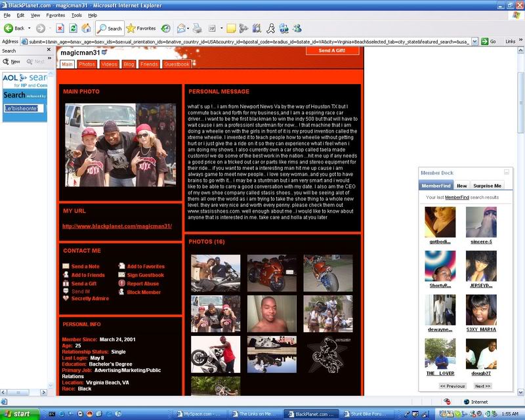Switch to the Surprise Me tab
Screen dimensions: 525x420
coord(488,185)
